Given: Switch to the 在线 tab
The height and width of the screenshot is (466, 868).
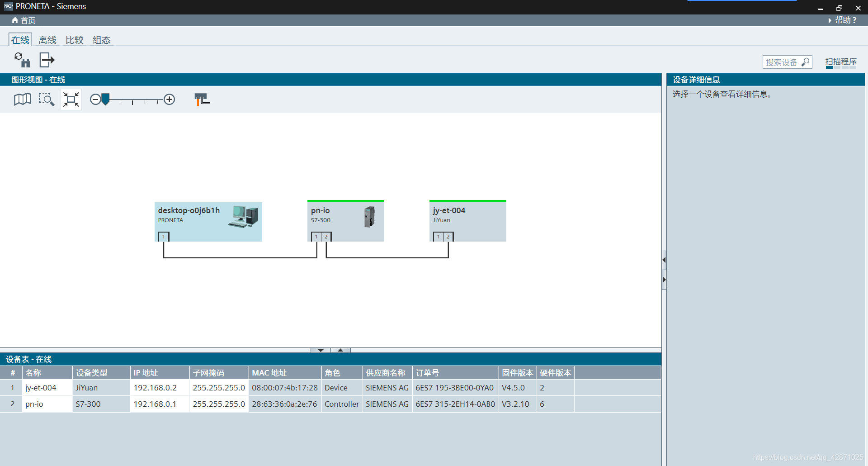Looking at the screenshot, I should [x=20, y=40].
